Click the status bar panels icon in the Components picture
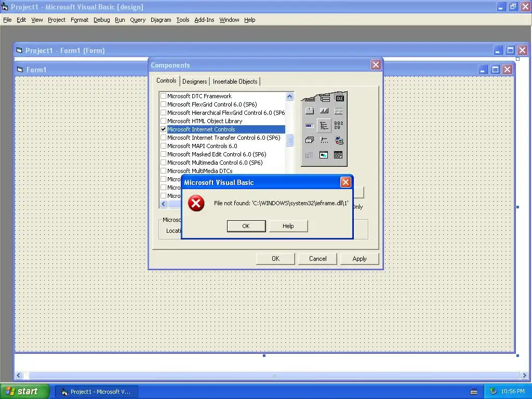Image resolution: width=532 pixels, height=399 pixels. (324, 111)
